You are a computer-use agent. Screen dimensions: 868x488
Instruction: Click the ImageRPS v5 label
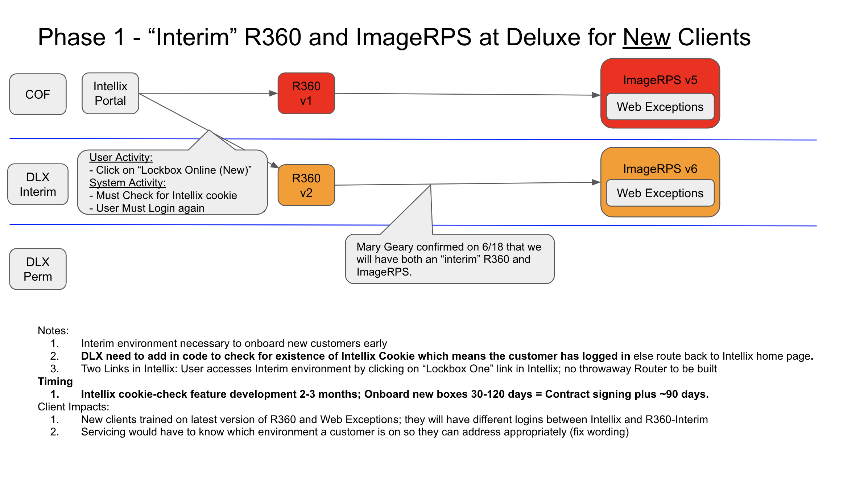point(660,80)
